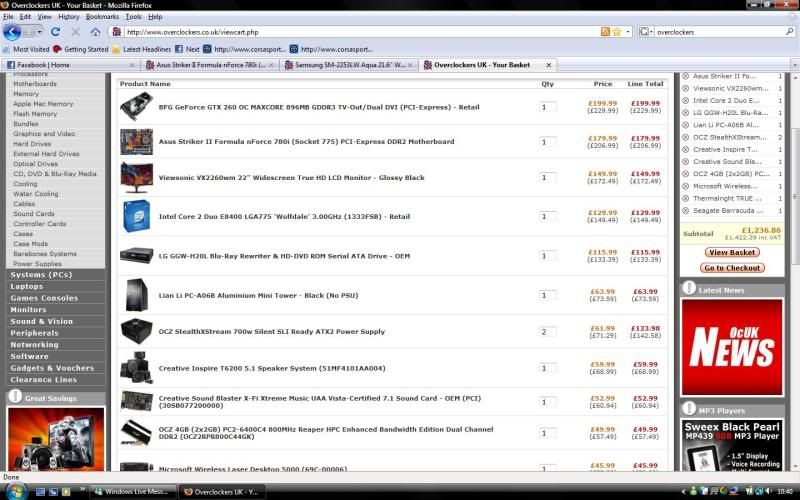Click the stop loading X icon

pyautogui.click(x=76, y=32)
